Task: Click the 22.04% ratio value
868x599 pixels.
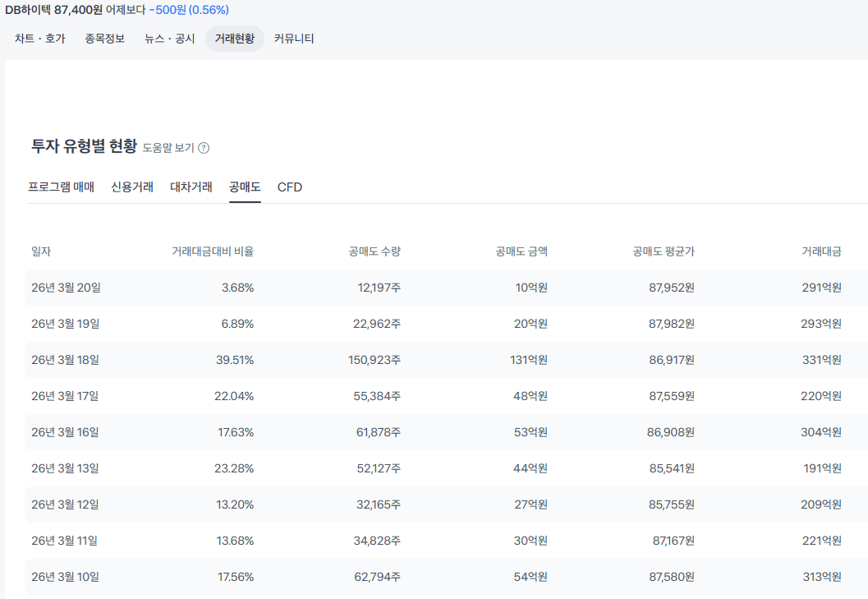Action: pyautogui.click(x=234, y=396)
